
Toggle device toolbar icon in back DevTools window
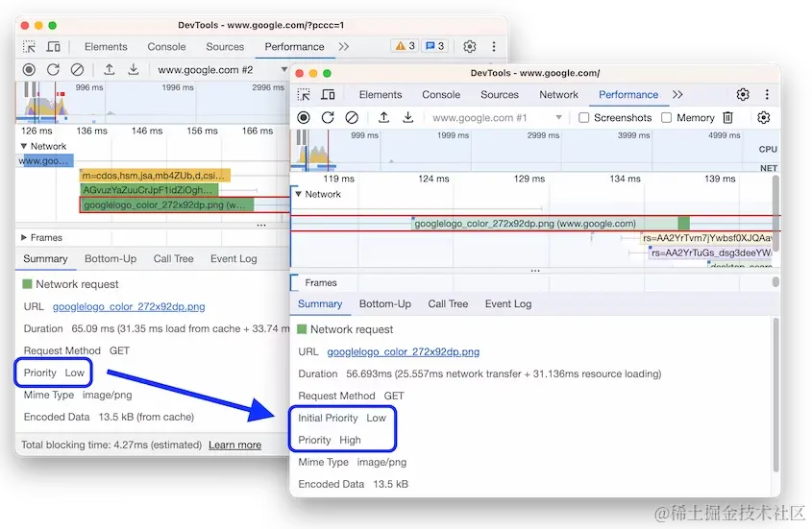54,47
